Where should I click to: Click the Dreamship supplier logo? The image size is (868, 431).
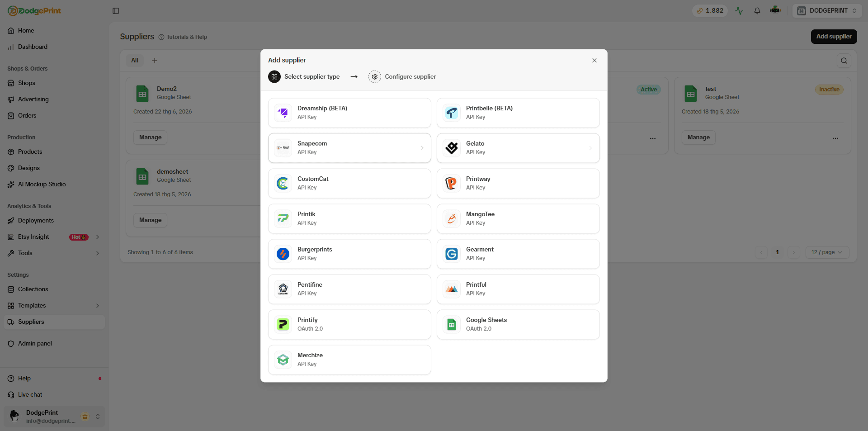tap(283, 113)
